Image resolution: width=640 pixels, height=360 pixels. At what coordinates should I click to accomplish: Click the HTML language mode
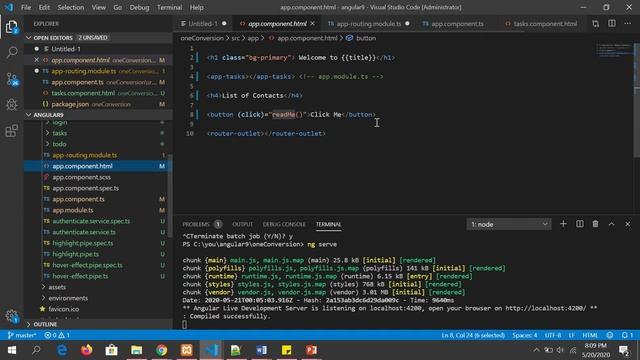tap(590, 335)
